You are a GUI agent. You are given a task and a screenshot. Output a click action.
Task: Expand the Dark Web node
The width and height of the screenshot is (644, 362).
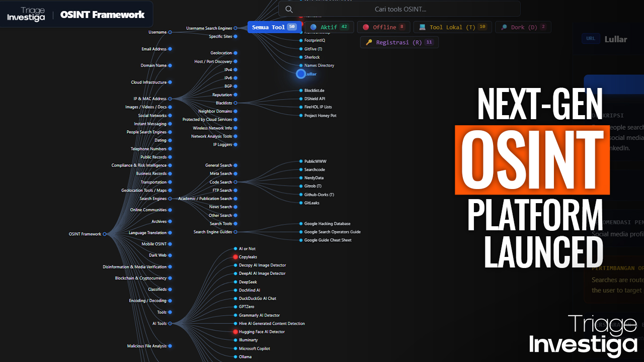[x=170, y=255]
